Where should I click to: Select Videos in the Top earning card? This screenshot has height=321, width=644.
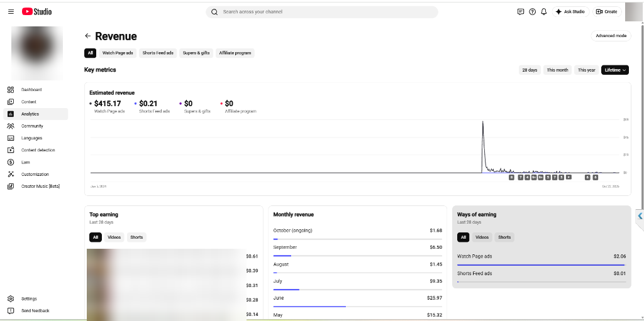(x=114, y=237)
